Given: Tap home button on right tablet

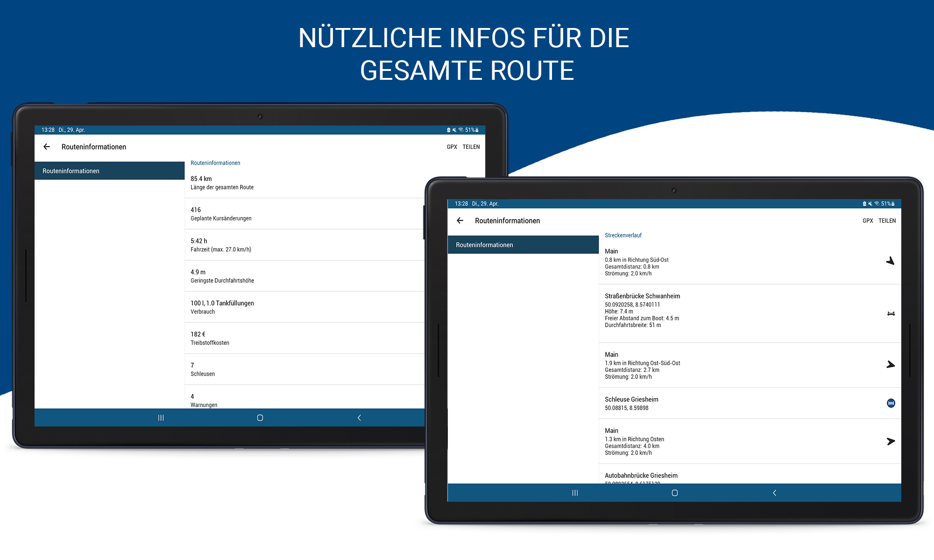Looking at the screenshot, I should pyautogui.click(x=675, y=493).
